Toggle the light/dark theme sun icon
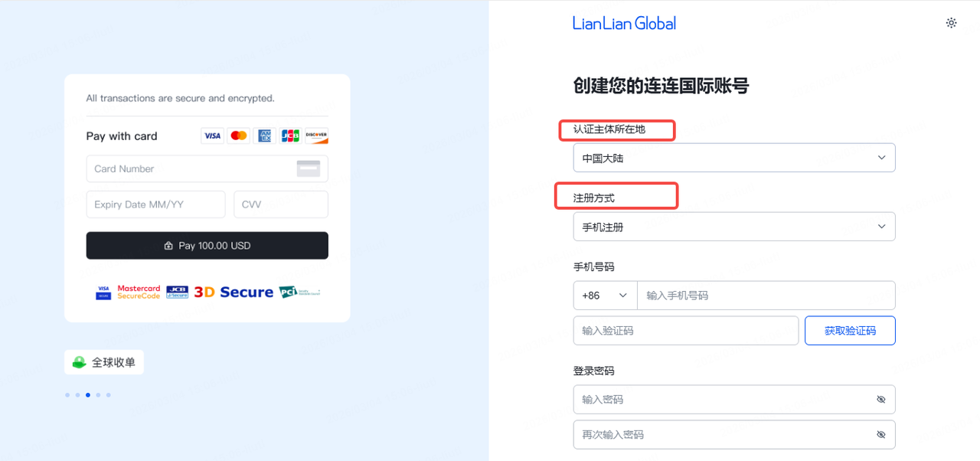980x461 pixels. click(x=951, y=23)
